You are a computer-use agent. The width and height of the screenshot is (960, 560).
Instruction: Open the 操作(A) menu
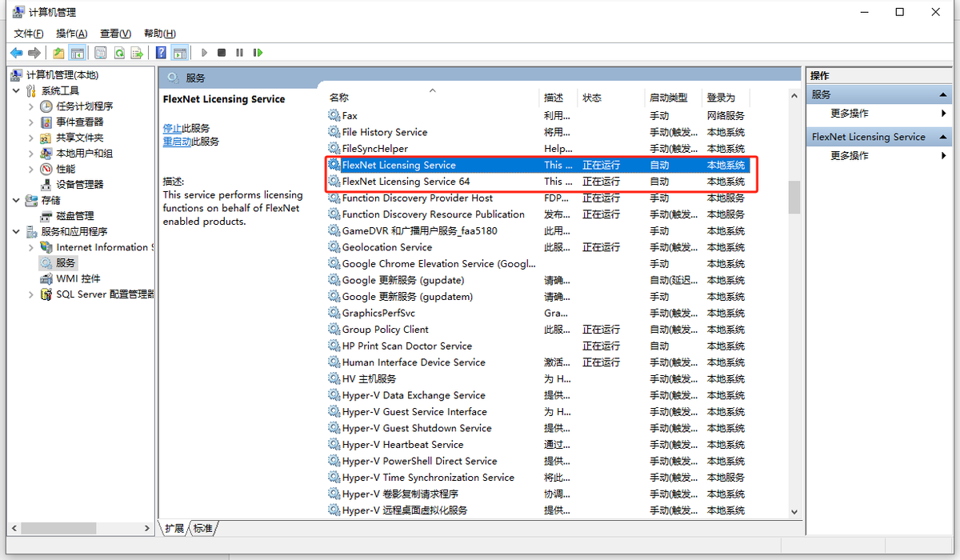tap(71, 34)
